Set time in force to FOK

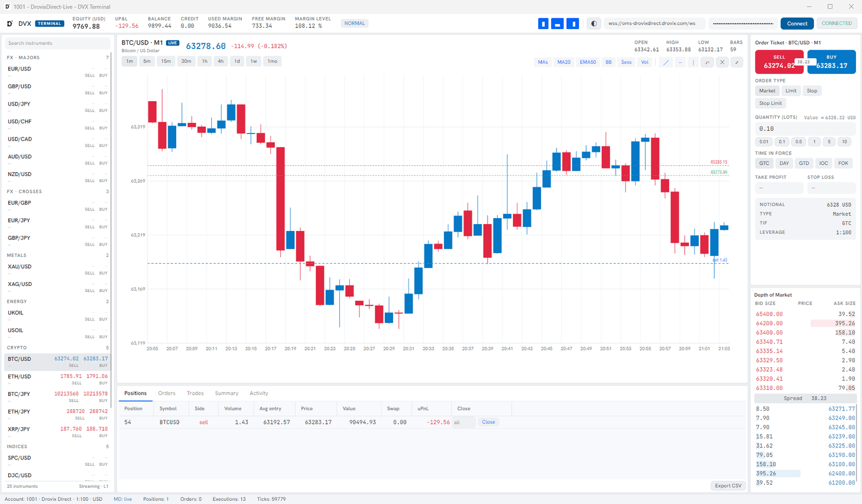pyautogui.click(x=843, y=163)
